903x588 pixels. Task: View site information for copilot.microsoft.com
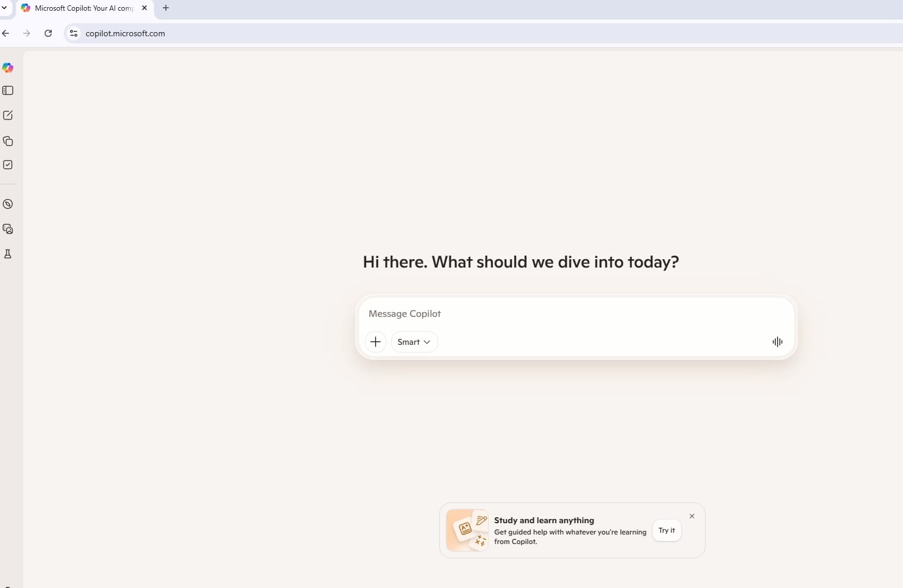pos(74,33)
